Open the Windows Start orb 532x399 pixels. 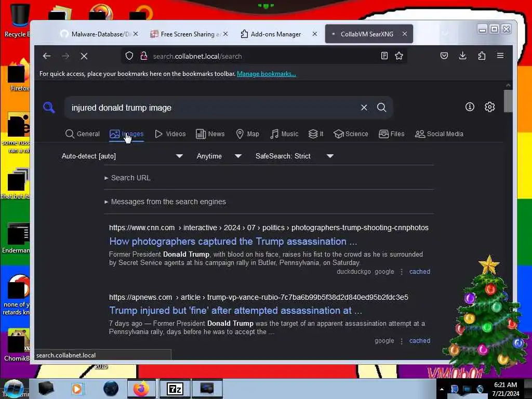(x=14, y=389)
